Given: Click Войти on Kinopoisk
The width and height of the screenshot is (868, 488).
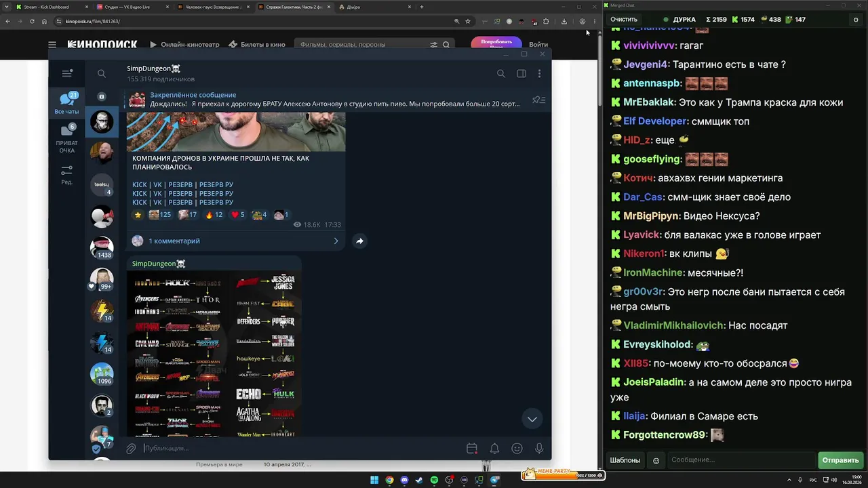Looking at the screenshot, I should (x=538, y=45).
